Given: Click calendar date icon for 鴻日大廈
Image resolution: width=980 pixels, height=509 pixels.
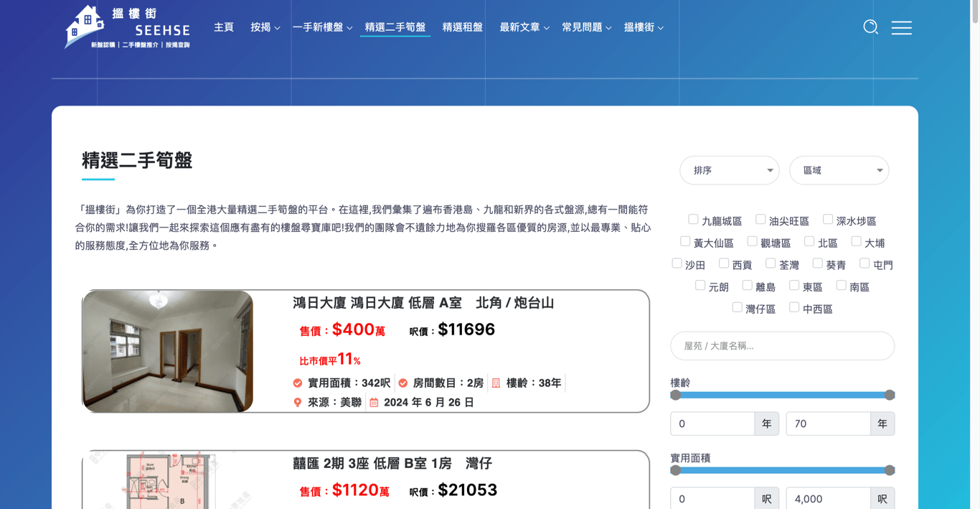Looking at the screenshot, I should pos(374,403).
